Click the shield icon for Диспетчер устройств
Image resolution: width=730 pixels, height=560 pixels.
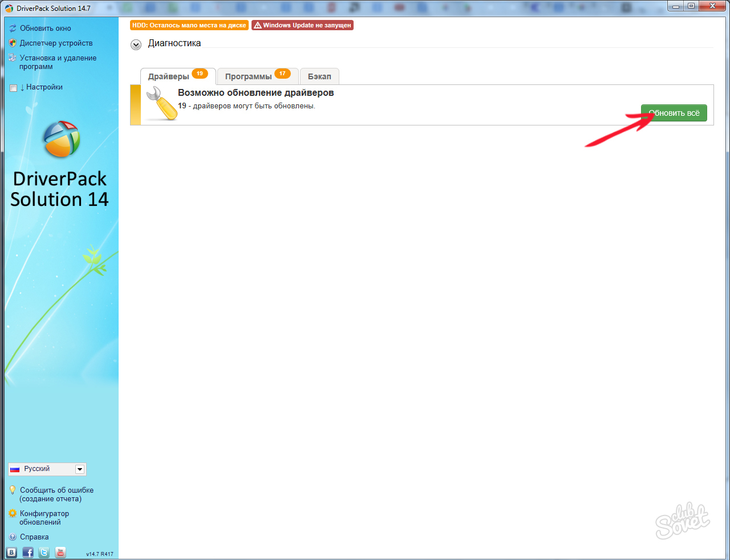(x=13, y=43)
